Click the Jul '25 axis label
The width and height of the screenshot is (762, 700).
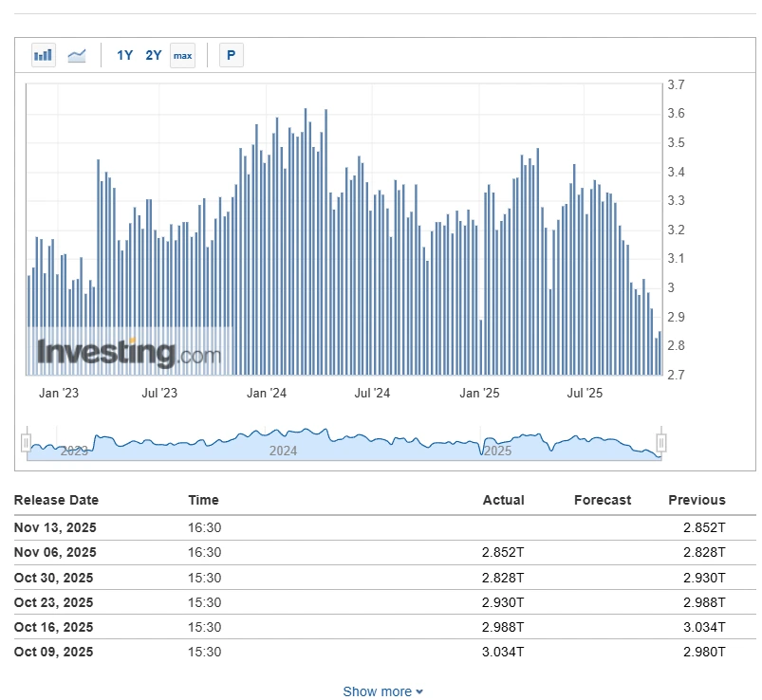(x=585, y=393)
